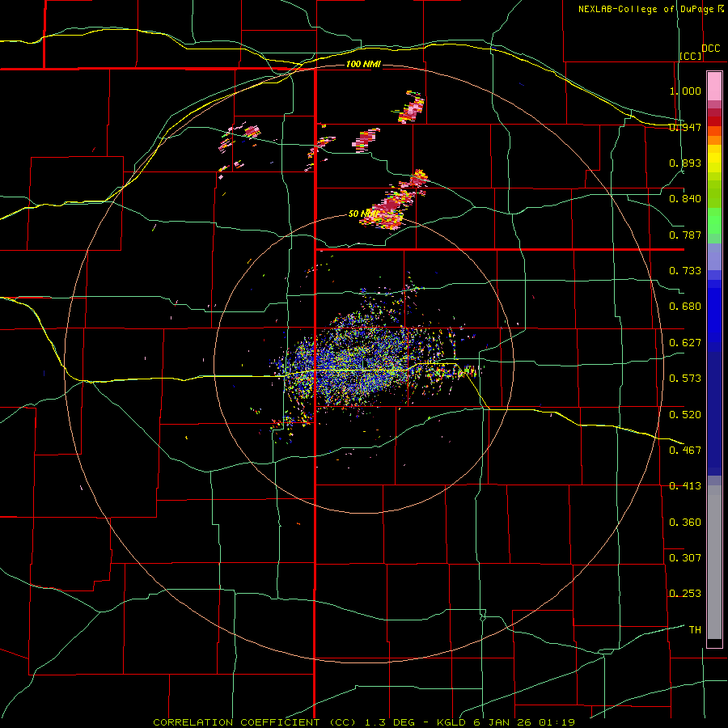Screen dimensions: 728x728
Task: Select the 0.840 scale value
Action: click(685, 199)
